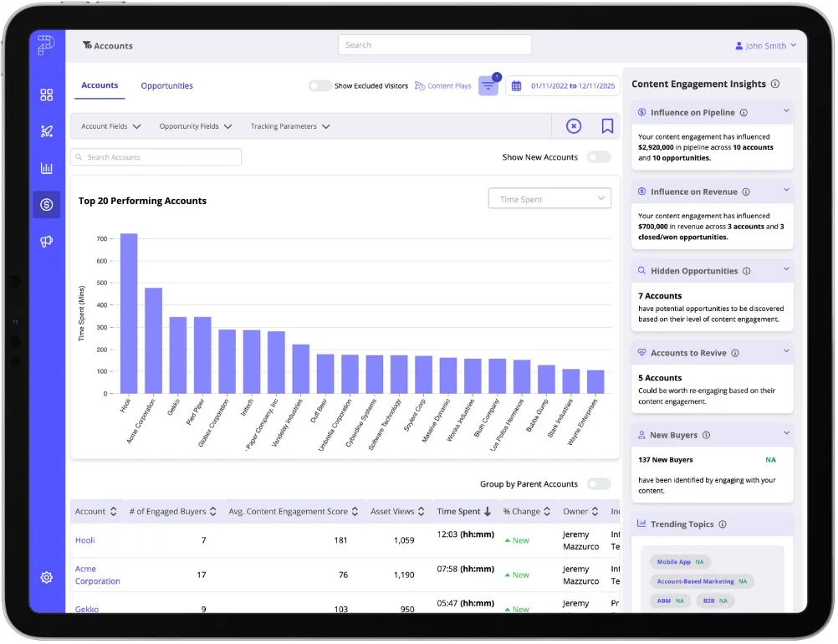Select the Accounts tab
838x644 pixels.
click(100, 85)
